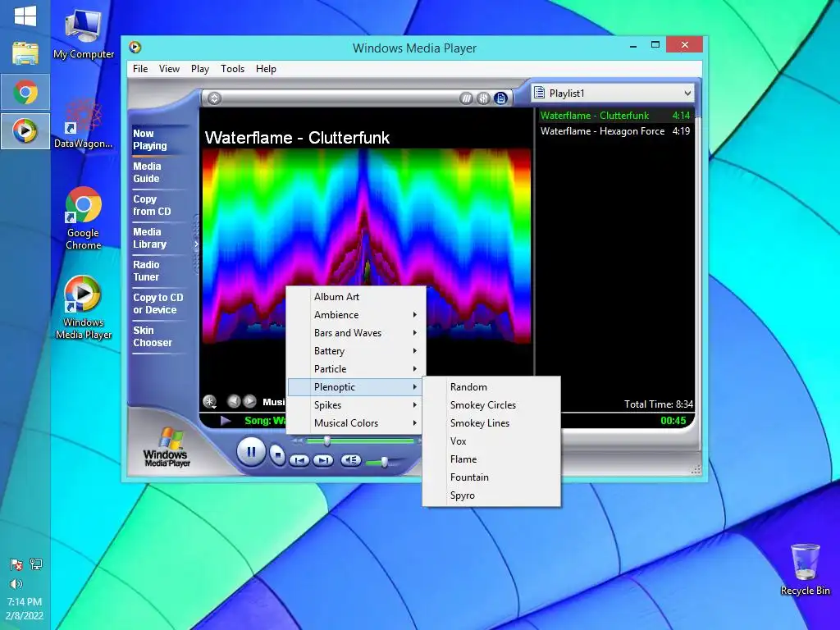840x630 pixels.
Task: Expand the Musical Colors submenu
Action: pyautogui.click(x=357, y=423)
